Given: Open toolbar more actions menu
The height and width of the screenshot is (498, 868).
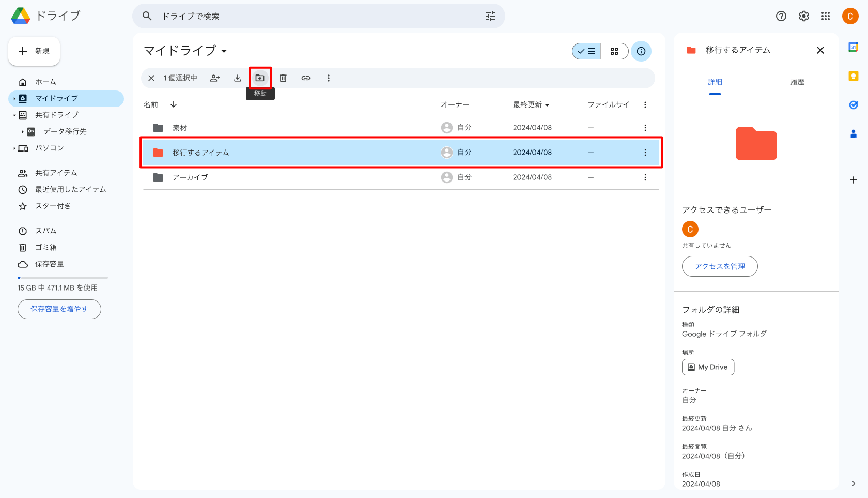Looking at the screenshot, I should (x=329, y=78).
